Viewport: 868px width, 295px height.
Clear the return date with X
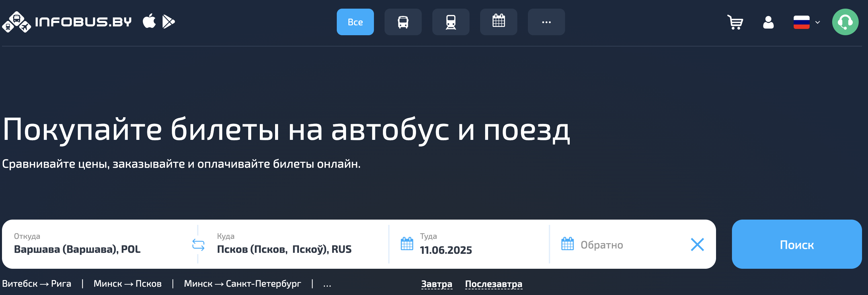click(x=697, y=245)
